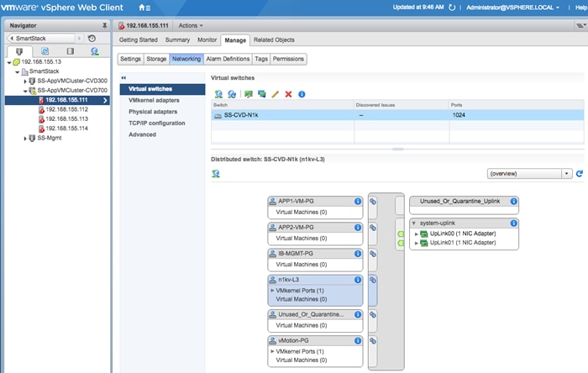Refresh the vSphere Web Client data
The height and width of the screenshot is (373, 588).
point(452,8)
